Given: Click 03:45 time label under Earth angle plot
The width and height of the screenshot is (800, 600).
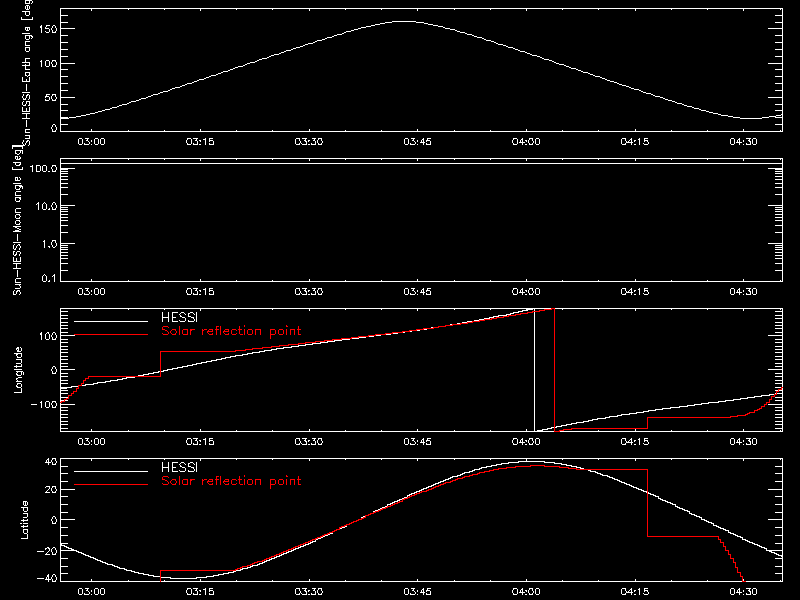Looking at the screenshot, I should [x=417, y=142].
